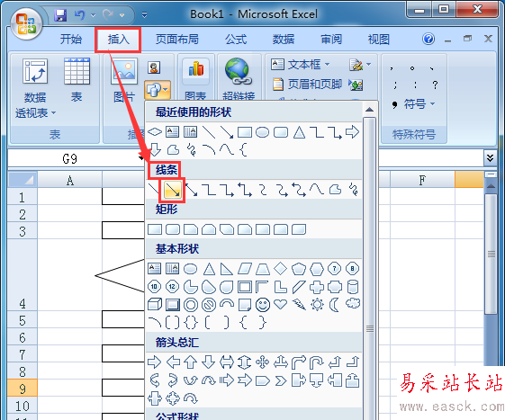Image resolution: width=505 pixels, height=420 pixels.
Task: Insert a 表 table
Action: (77, 80)
